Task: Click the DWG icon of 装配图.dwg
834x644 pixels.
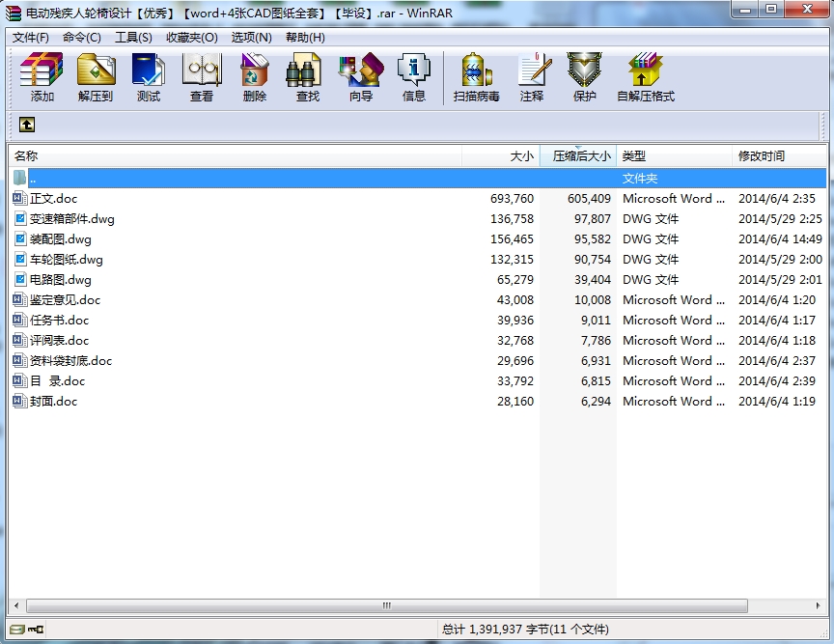Action: coord(20,239)
